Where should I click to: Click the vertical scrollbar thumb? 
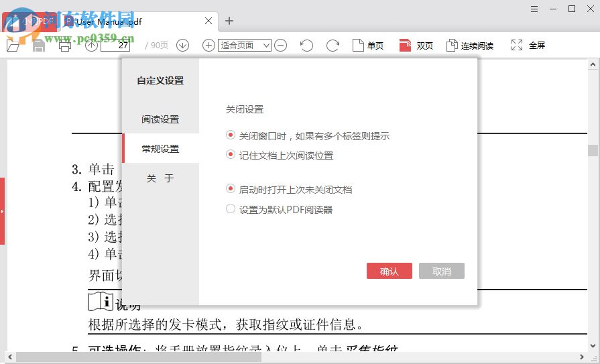coord(593,150)
